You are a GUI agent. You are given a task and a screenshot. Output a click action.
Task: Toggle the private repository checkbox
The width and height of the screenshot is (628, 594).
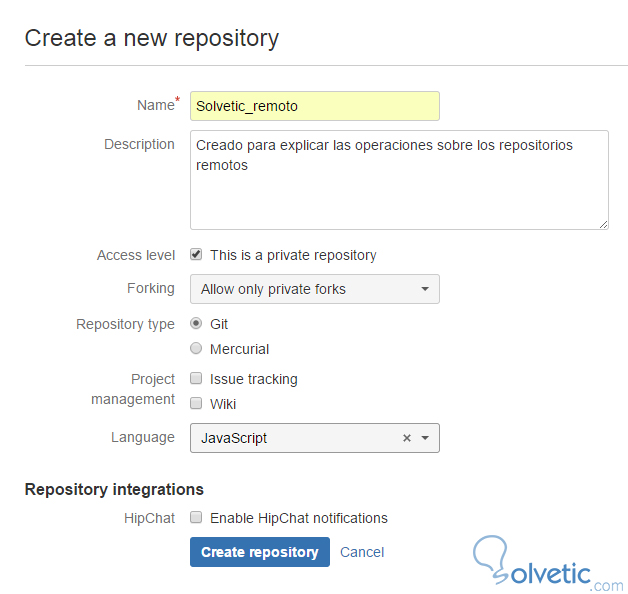coord(196,255)
